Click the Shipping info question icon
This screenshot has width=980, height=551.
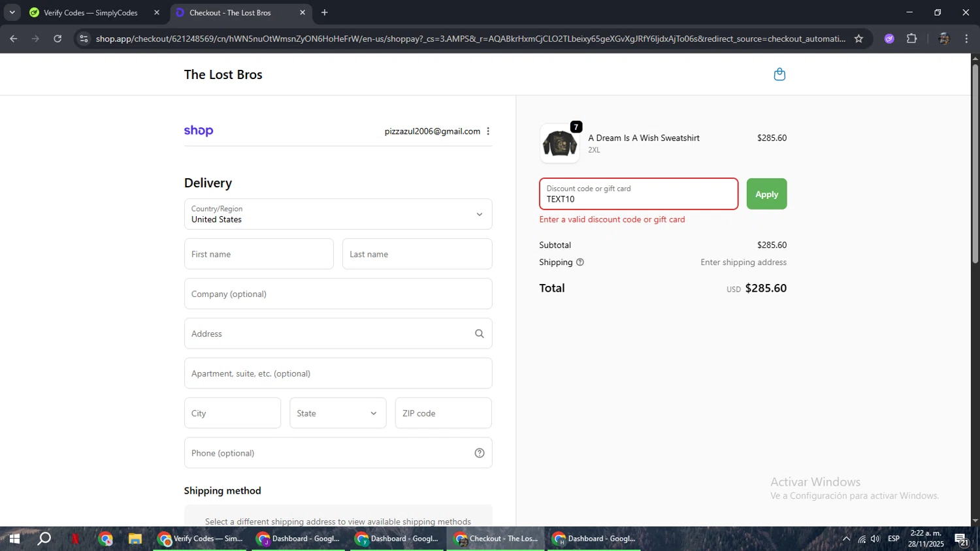coord(580,262)
